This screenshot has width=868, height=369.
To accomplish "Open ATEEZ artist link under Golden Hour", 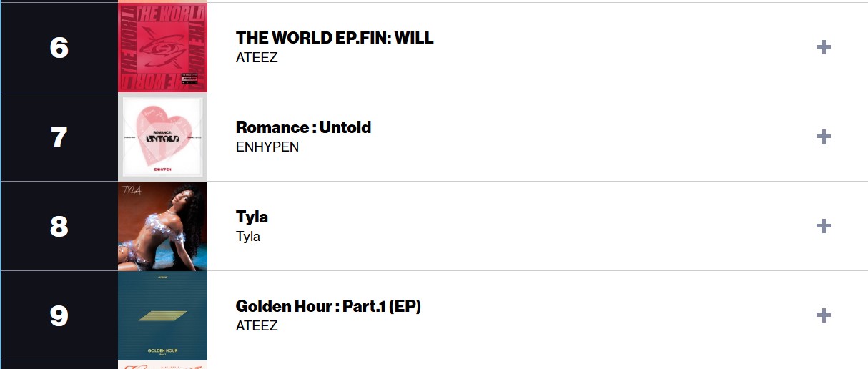I will (x=257, y=325).
